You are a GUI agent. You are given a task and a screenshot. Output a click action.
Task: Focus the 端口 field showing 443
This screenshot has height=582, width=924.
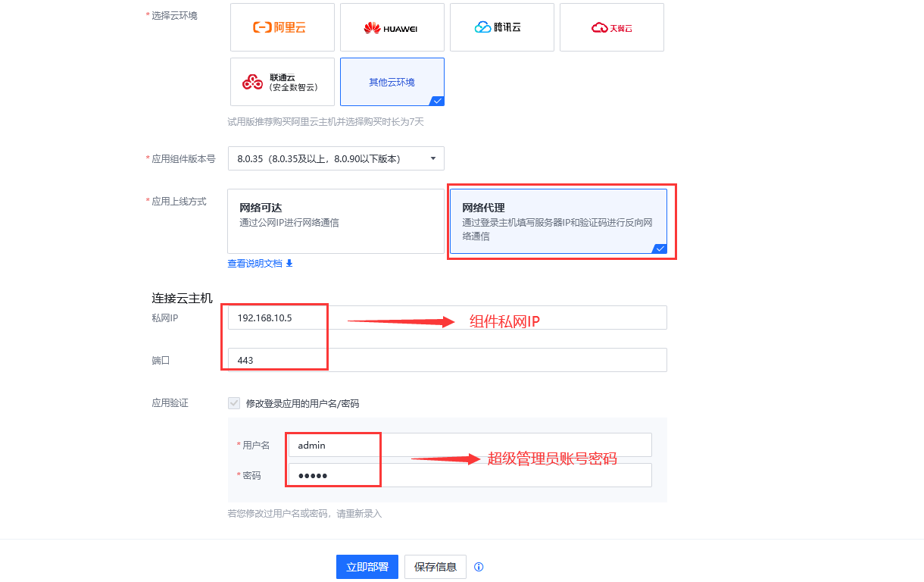pyautogui.click(x=447, y=360)
